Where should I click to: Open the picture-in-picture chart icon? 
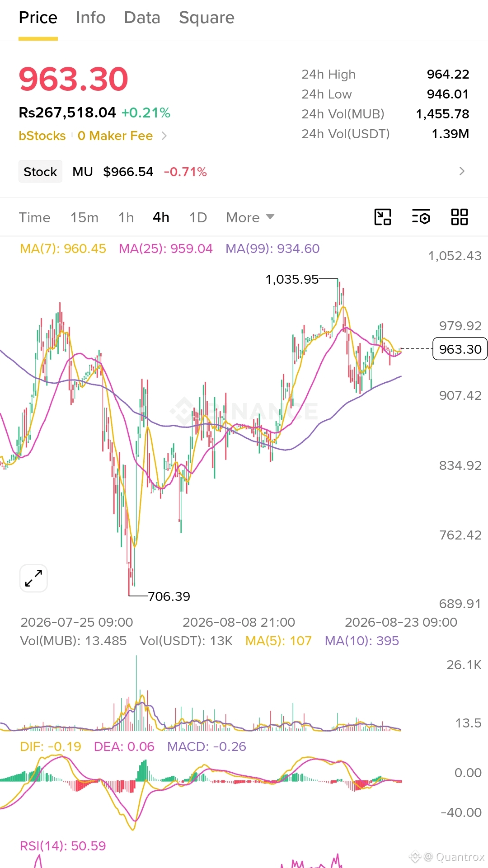[383, 217]
